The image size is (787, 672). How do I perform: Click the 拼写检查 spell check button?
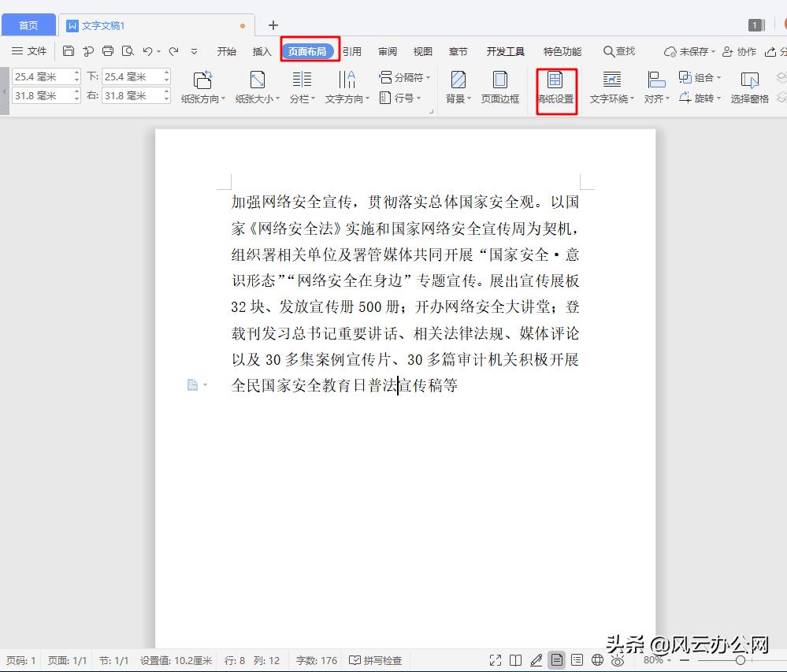[374, 660]
